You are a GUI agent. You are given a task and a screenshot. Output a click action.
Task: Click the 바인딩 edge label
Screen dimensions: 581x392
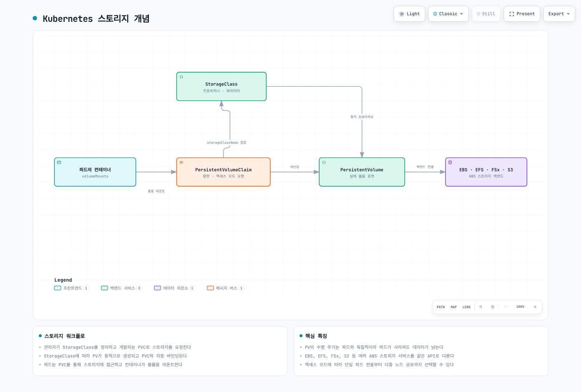tap(294, 167)
